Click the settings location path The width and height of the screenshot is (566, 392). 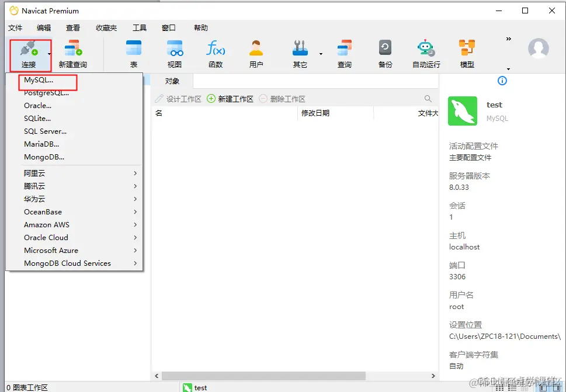point(505,337)
